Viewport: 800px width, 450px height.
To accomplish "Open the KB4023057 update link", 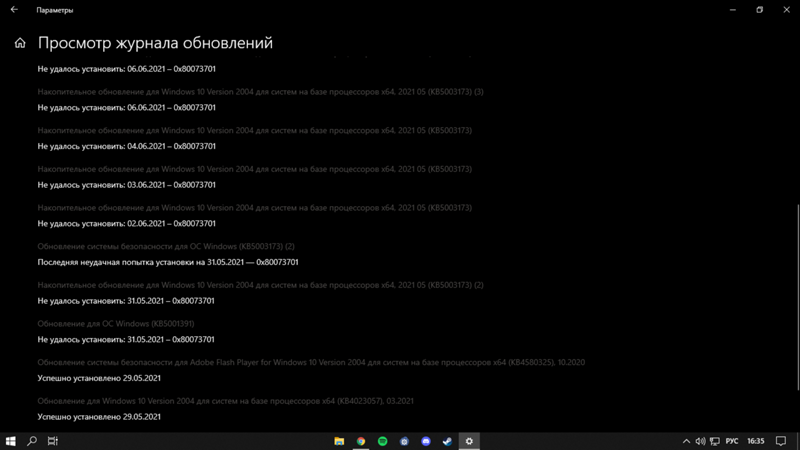I will pyautogui.click(x=226, y=401).
